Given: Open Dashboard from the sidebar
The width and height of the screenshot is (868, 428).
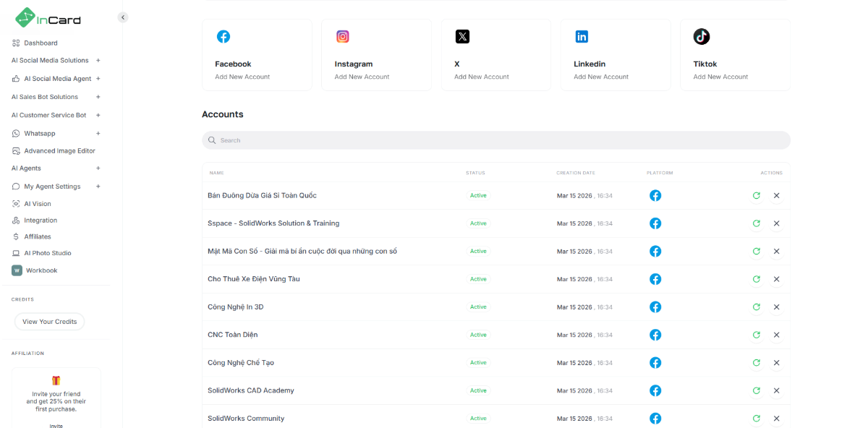Looking at the screenshot, I should tap(41, 43).
